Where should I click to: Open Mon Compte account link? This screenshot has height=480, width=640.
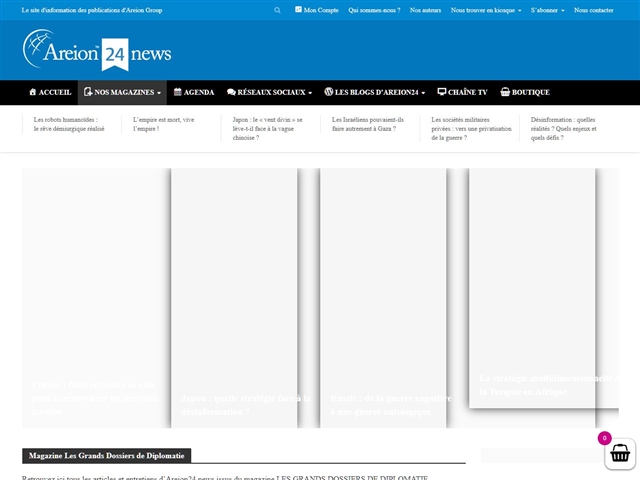click(x=316, y=10)
